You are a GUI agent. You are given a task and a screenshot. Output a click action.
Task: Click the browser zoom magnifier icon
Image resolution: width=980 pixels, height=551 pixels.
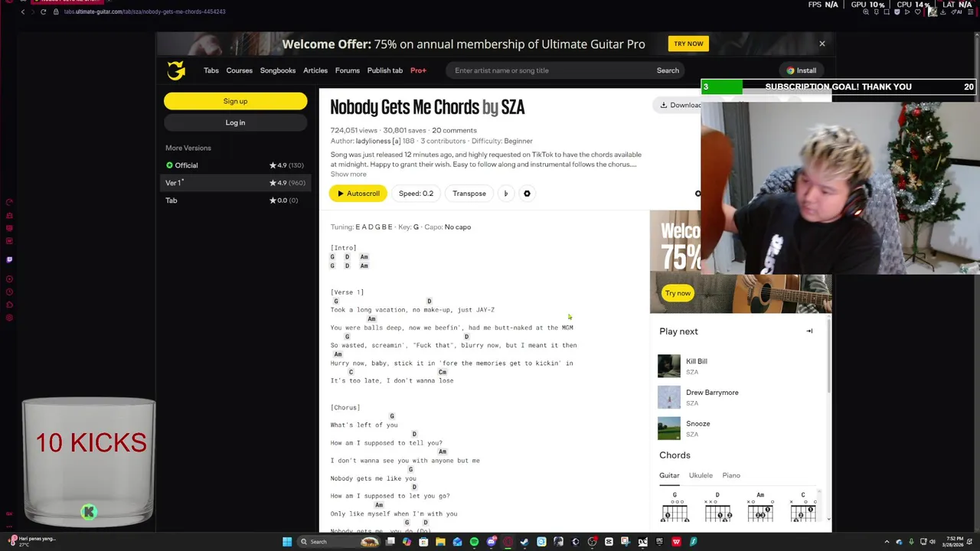pos(866,11)
